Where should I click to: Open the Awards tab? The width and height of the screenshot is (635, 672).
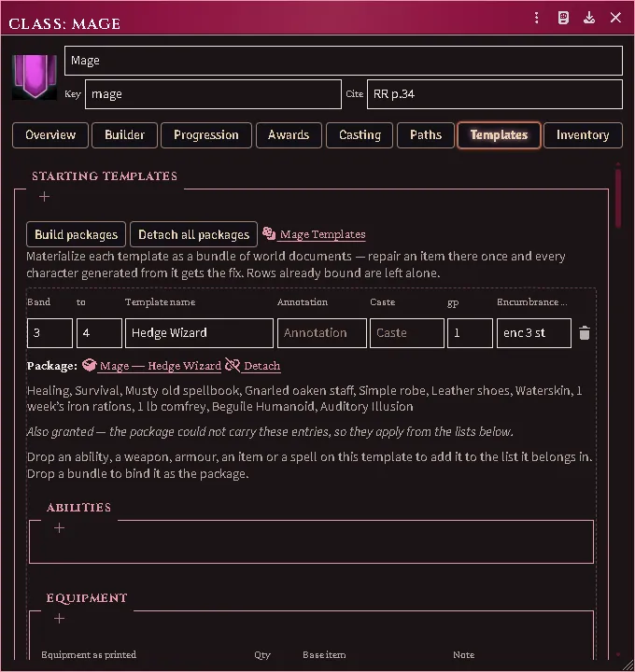pyautogui.click(x=289, y=135)
